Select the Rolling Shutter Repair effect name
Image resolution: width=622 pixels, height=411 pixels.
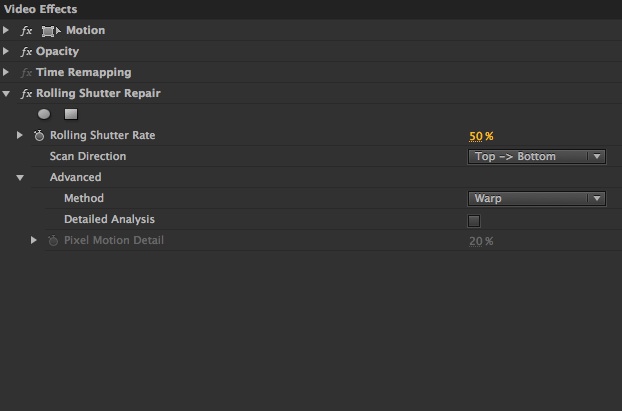click(x=98, y=94)
